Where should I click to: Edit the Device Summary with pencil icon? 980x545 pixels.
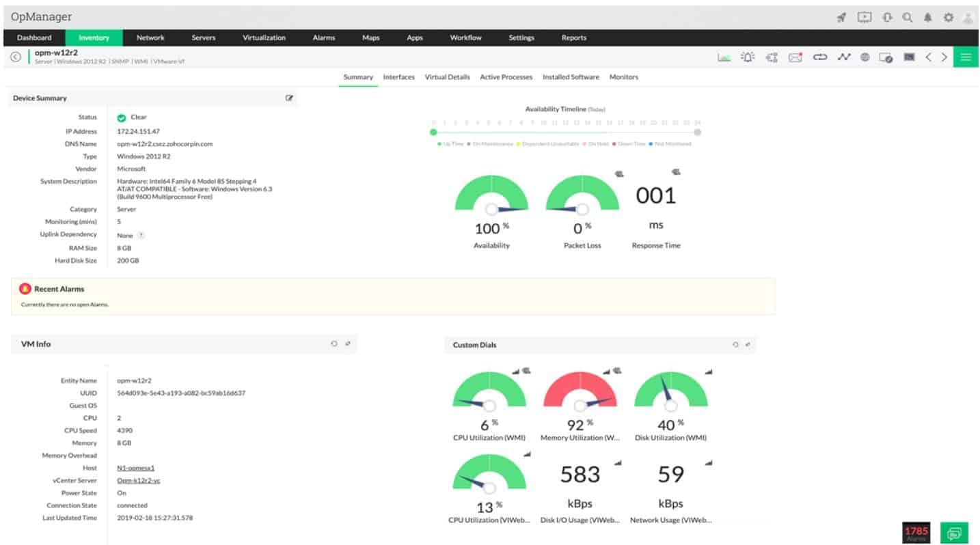(289, 98)
